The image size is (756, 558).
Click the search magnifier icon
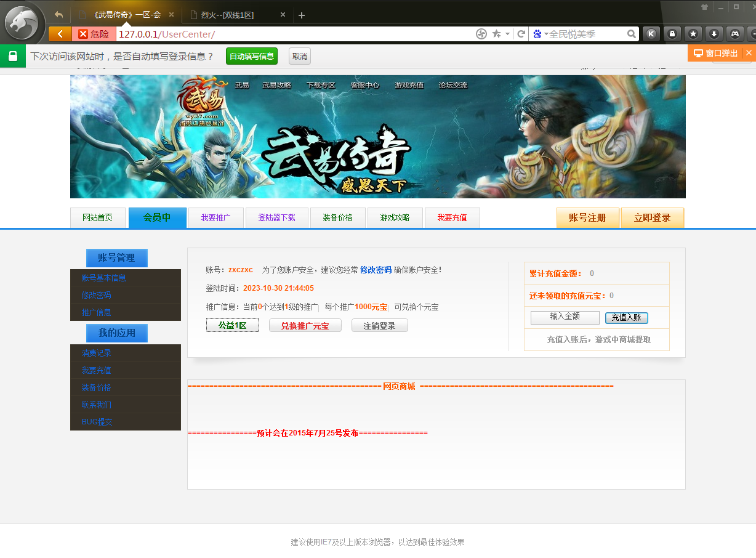[632, 34]
